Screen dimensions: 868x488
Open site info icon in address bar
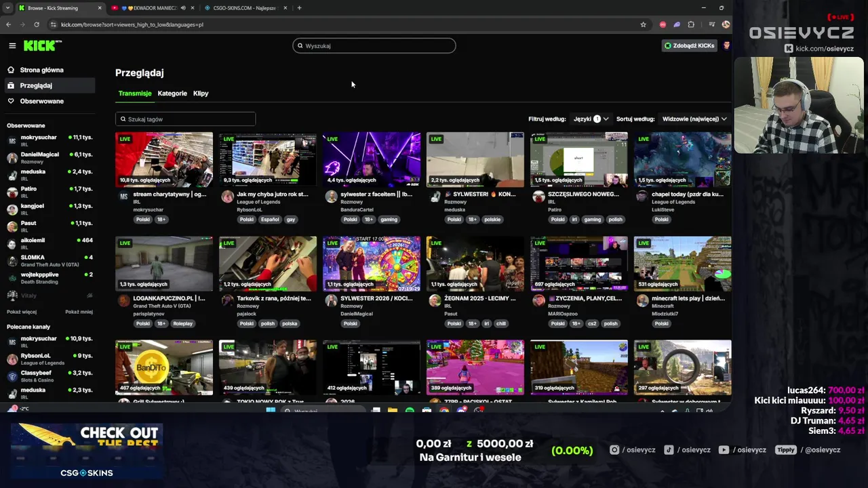coord(53,24)
